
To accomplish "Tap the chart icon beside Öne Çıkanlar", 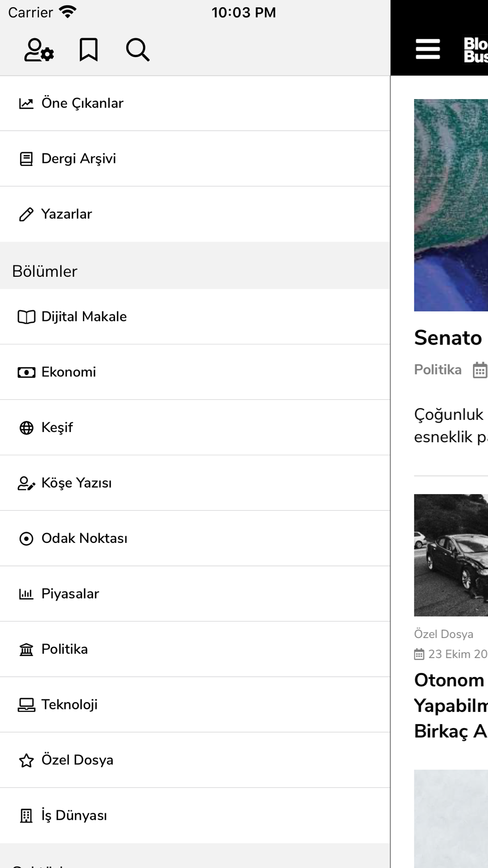I will point(26,103).
